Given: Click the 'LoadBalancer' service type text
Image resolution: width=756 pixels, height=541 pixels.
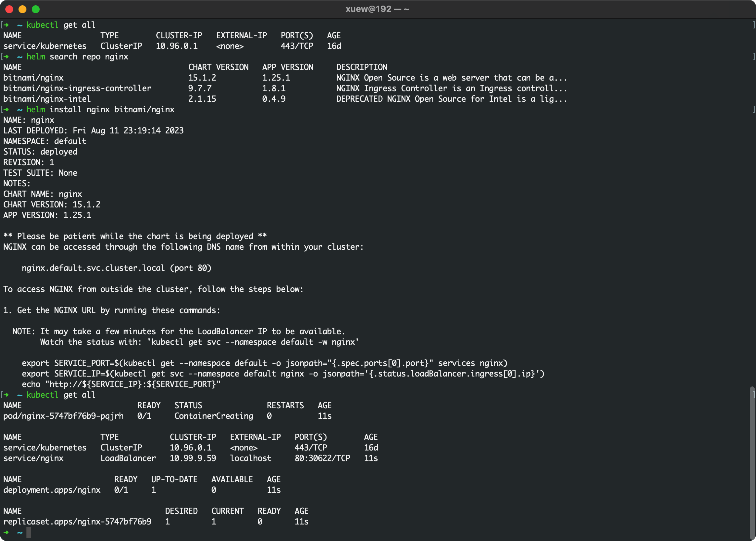Looking at the screenshot, I should tap(128, 458).
